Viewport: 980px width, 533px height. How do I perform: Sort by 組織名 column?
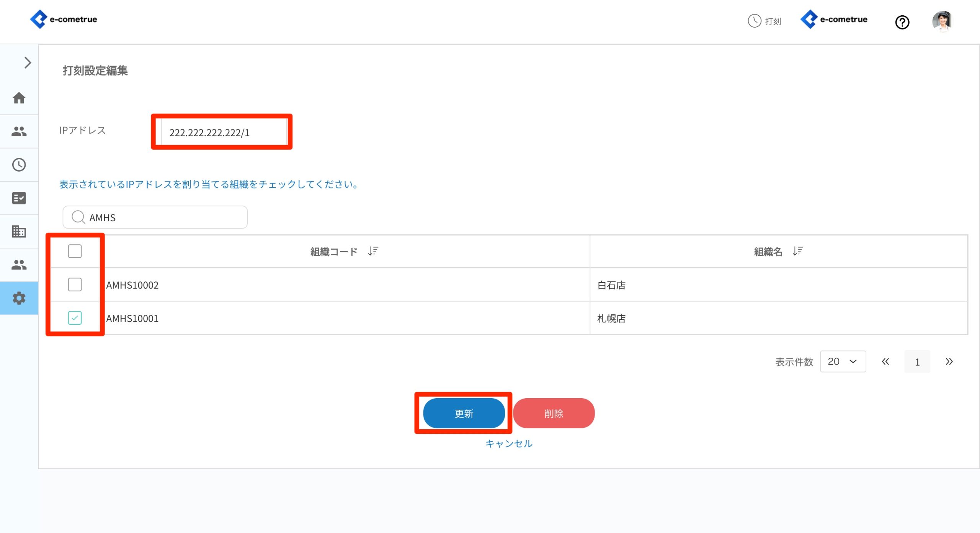798,251
